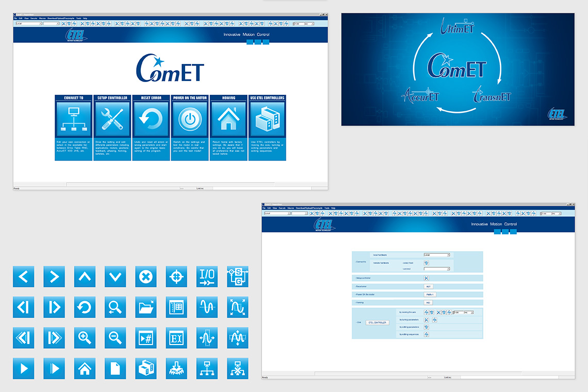Click the home icon in the icon grid
The height and width of the screenshot is (392, 588).
(x=85, y=368)
